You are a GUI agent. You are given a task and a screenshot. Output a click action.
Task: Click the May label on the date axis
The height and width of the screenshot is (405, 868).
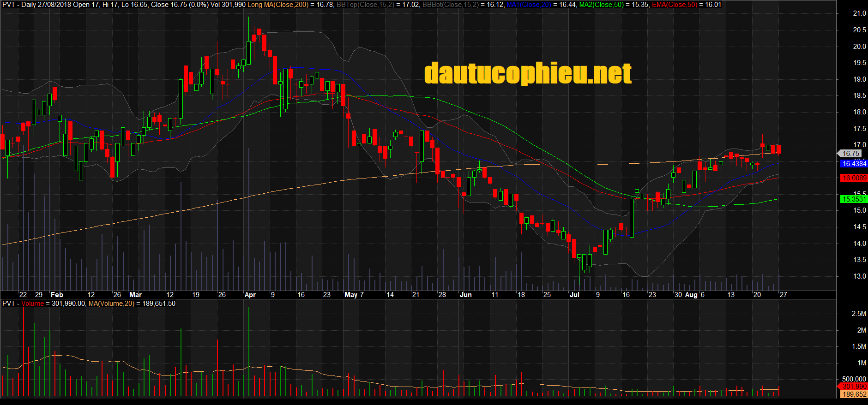[351, 295]
